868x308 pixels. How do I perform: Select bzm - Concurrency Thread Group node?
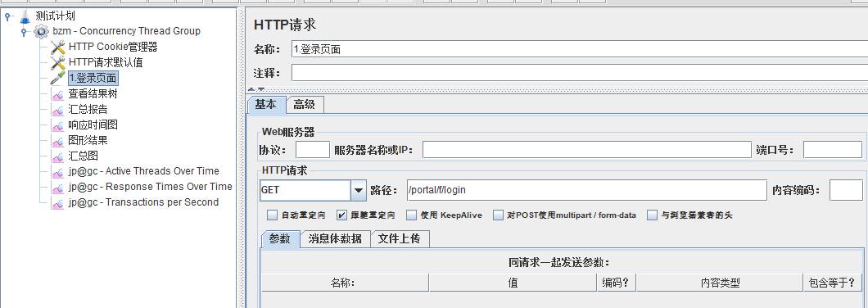click(127, 32)
